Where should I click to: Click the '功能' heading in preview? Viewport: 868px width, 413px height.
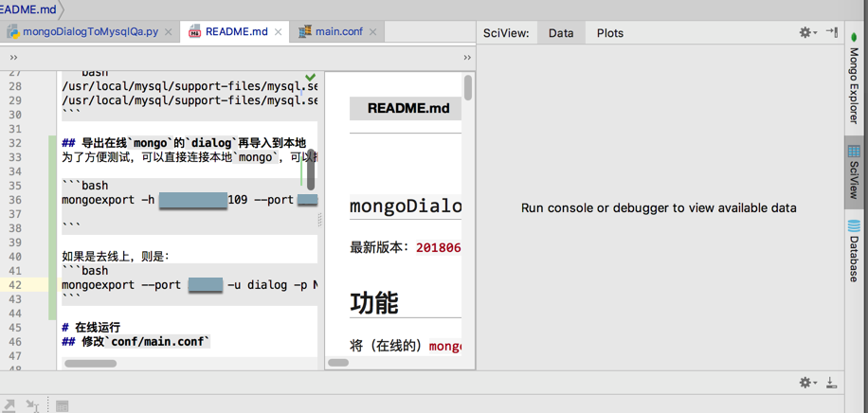[374, 303]
